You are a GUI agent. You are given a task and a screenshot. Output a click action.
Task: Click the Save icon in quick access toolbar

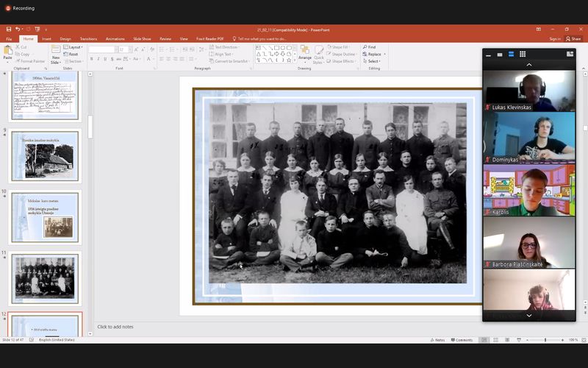pyautogui.click(x=8, y=29)
